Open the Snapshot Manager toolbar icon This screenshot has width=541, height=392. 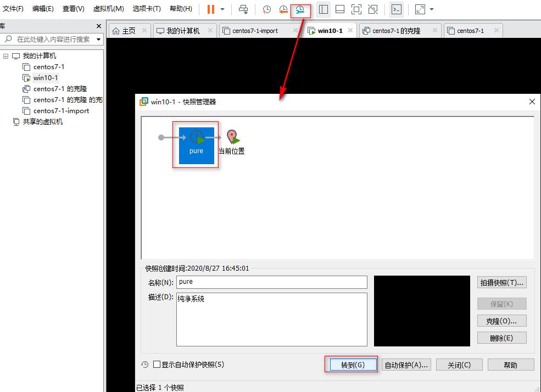pos(299,9)
